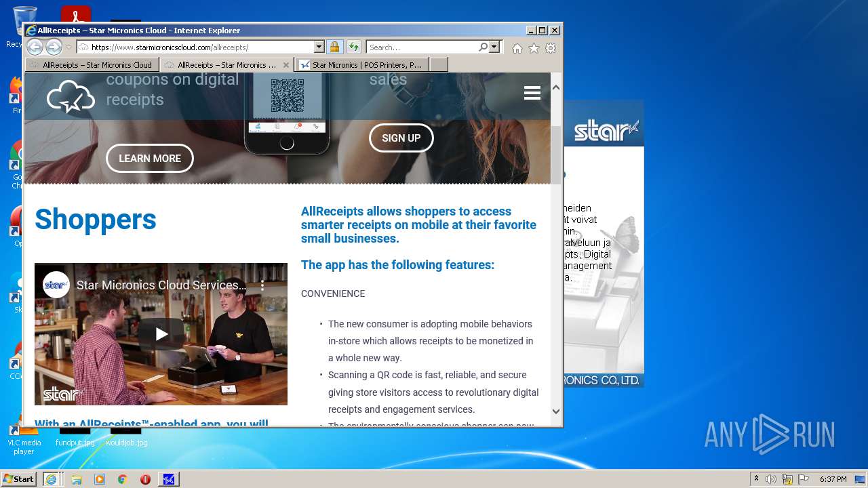This screenshot has height=488, width=868.
Task: Click the Shoppers heading
Action: [x=96, y=220]
